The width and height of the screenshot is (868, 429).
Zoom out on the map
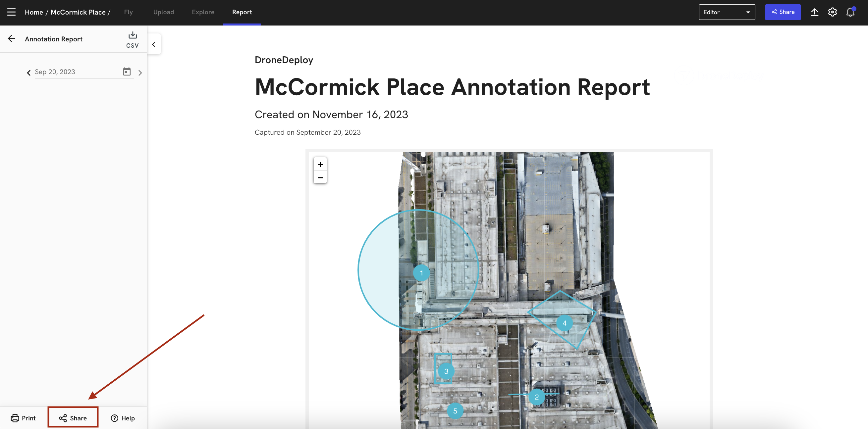pyautogui.click(x=320, y=177)
